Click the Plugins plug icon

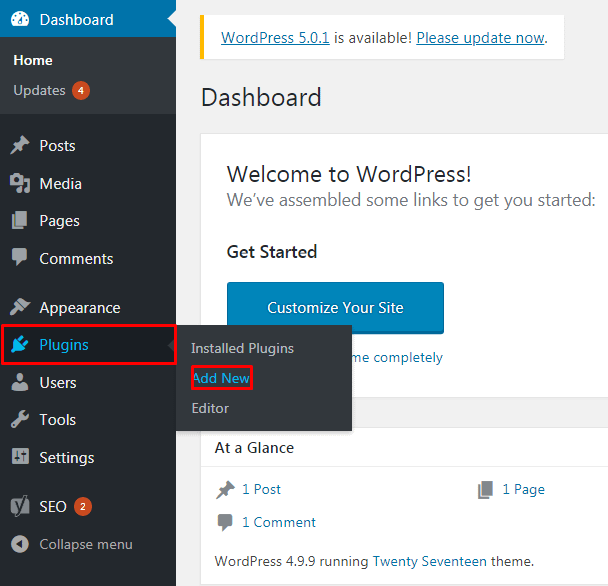(x=20, y=344)
